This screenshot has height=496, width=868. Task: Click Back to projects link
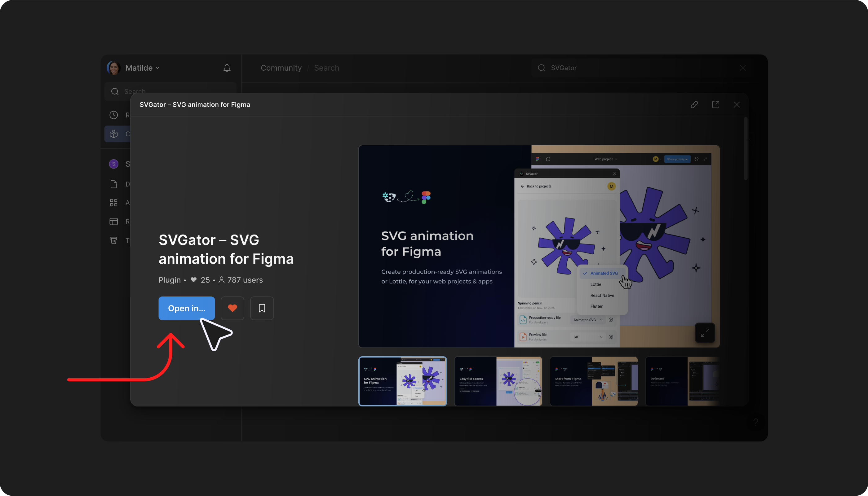tap(538, 186)
